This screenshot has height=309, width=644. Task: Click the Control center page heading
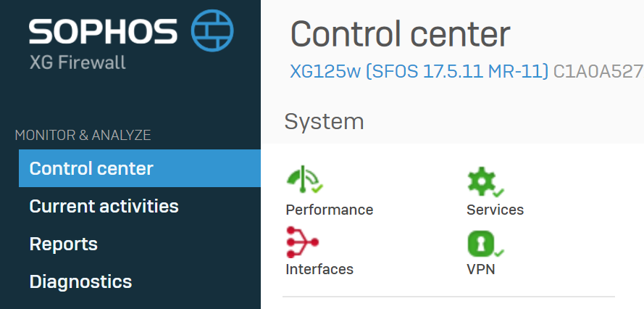pyautogui.click(x=400, y=34)
